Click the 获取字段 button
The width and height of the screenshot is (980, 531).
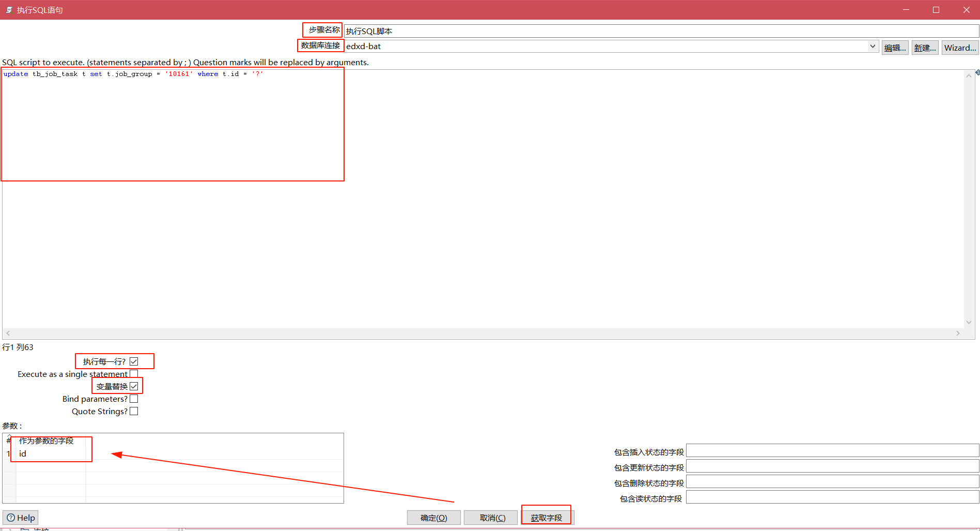[546, 518]
